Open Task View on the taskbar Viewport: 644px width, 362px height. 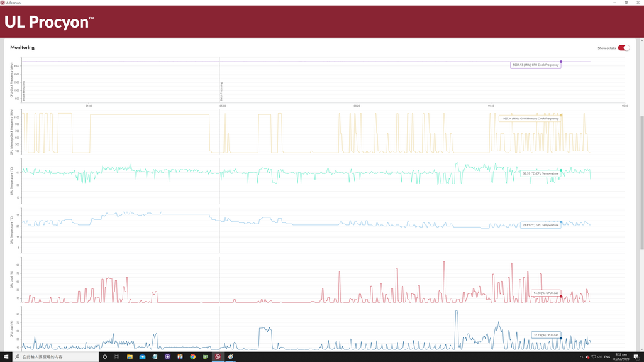click(x=117, y=357)
